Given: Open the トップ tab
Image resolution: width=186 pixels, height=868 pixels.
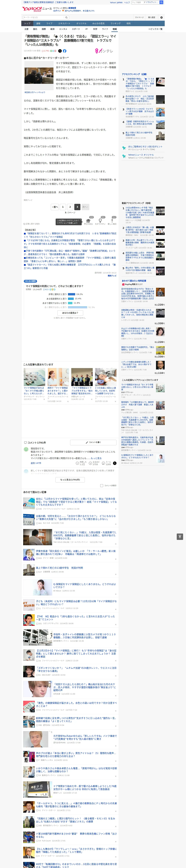Looking at the screenshot, I should pyautogui.click(x=27, y=24).
